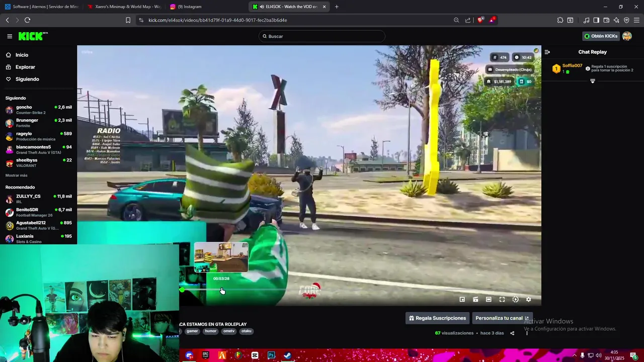This screenshot has width=644, height=362.
Task: Open Steam from the taskbar
Action: (287, 355)
